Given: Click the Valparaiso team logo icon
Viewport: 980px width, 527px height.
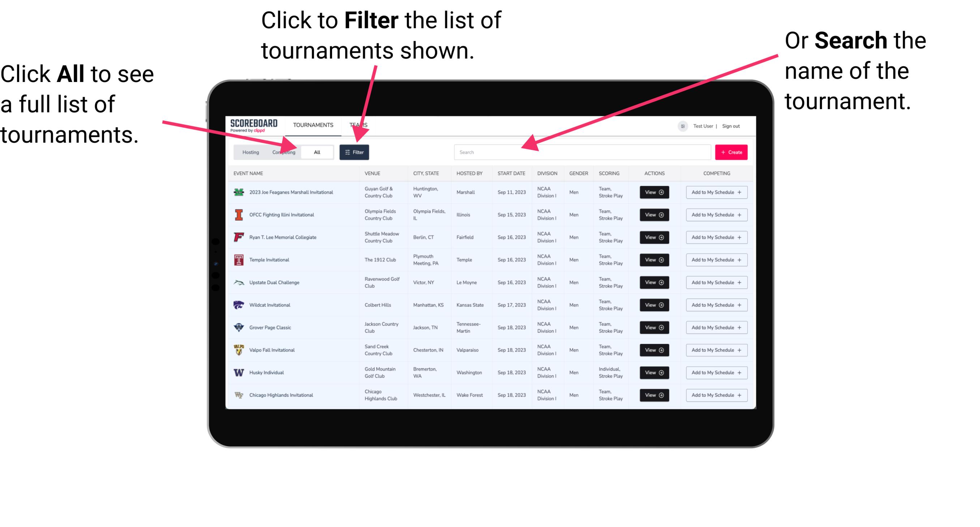Looking at the screenshot, I should [x=239, y=350].
